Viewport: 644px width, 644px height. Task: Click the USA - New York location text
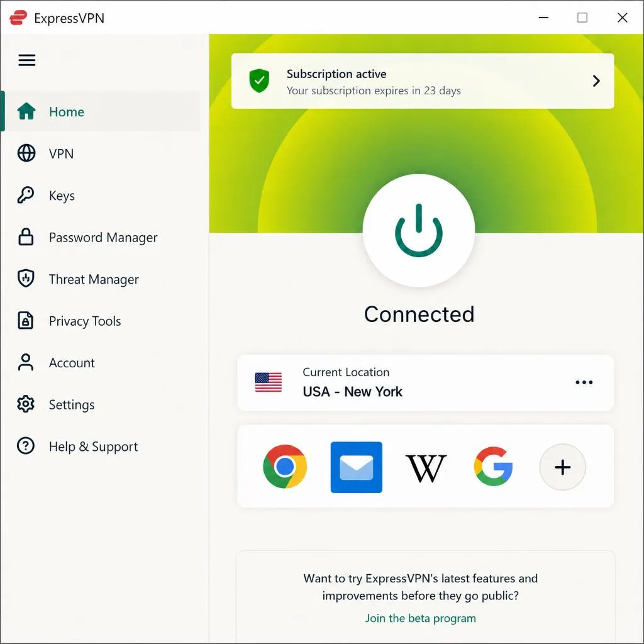(x=352, y=391)
